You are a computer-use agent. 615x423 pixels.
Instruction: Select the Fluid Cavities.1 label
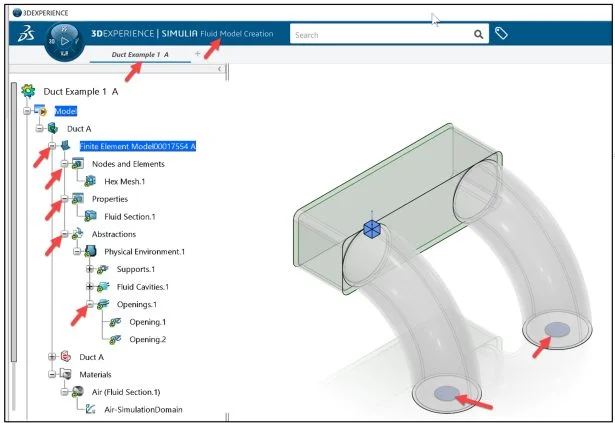click(x=143, y=287)
